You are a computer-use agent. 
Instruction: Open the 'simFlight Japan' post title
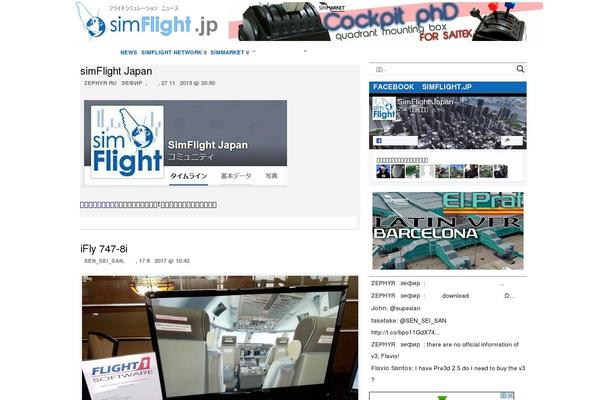116,71
